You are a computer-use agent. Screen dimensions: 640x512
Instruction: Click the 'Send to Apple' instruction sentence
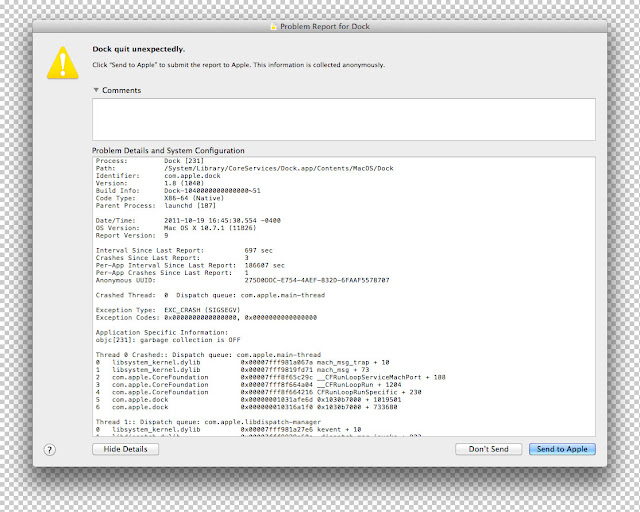[x=238, y=65]
